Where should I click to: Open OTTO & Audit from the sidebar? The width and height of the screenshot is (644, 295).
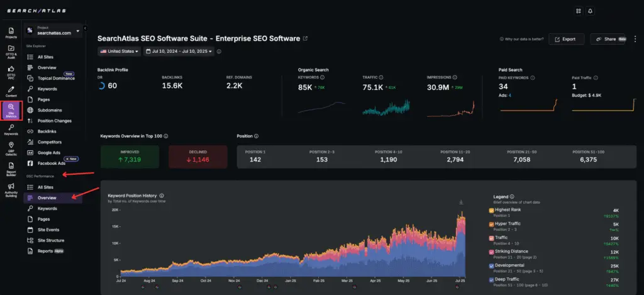tap(11, 52)
